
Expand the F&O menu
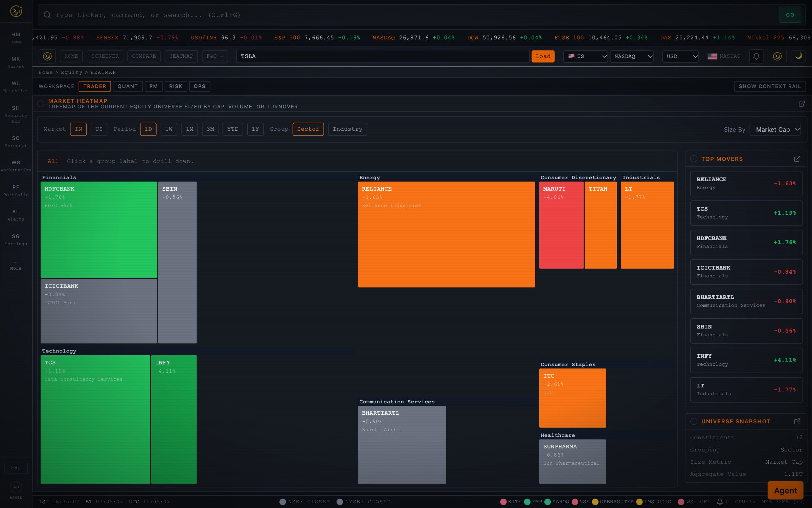pyautogui.click(x=215, y=56)
